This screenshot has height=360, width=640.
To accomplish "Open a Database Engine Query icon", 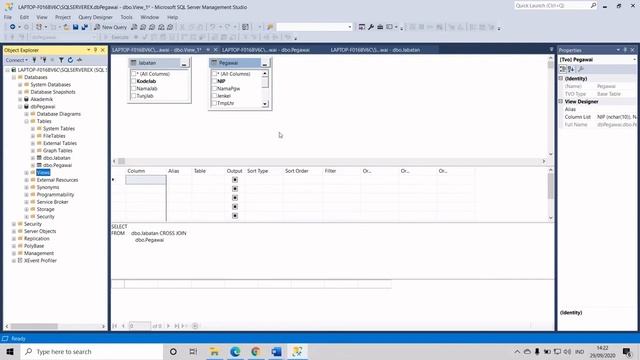I will click(x=134, y=27).
